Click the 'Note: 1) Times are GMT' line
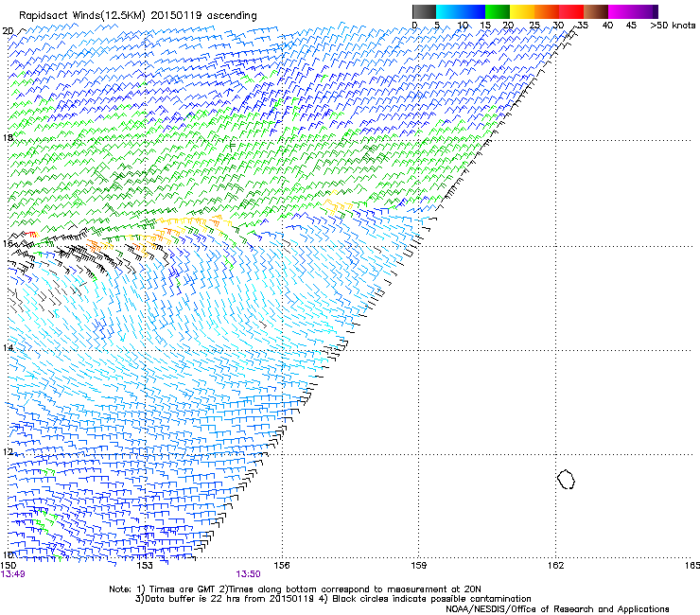 point(294,589)
